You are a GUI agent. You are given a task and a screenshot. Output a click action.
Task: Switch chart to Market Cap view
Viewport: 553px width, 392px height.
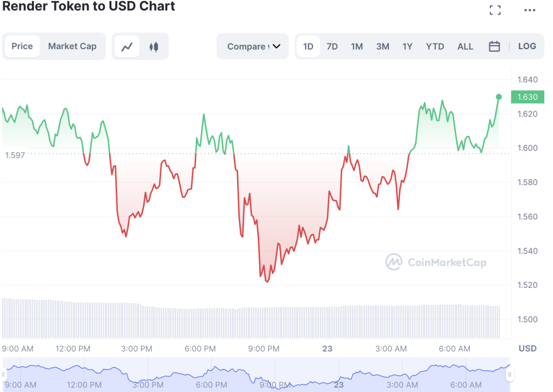(72, 46)
